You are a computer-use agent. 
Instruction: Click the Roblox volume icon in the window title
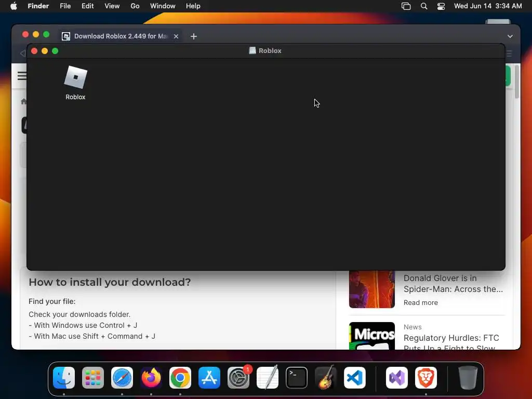[252, 50]
